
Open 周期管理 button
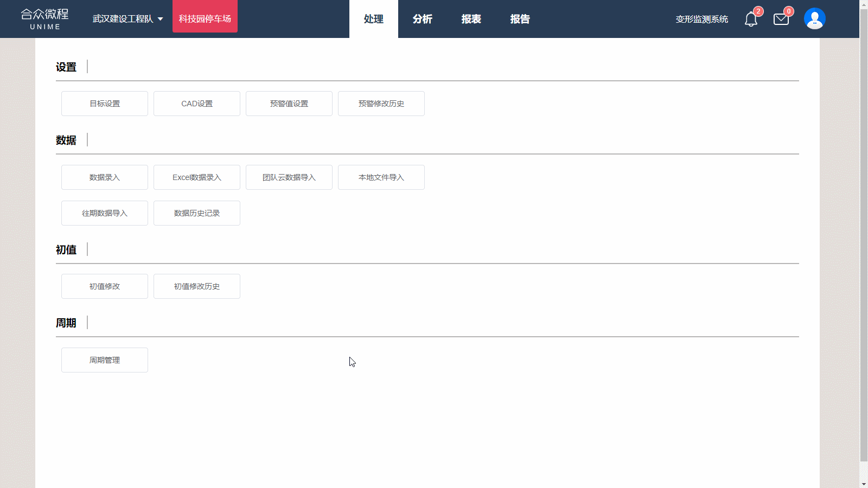[105, 360]
